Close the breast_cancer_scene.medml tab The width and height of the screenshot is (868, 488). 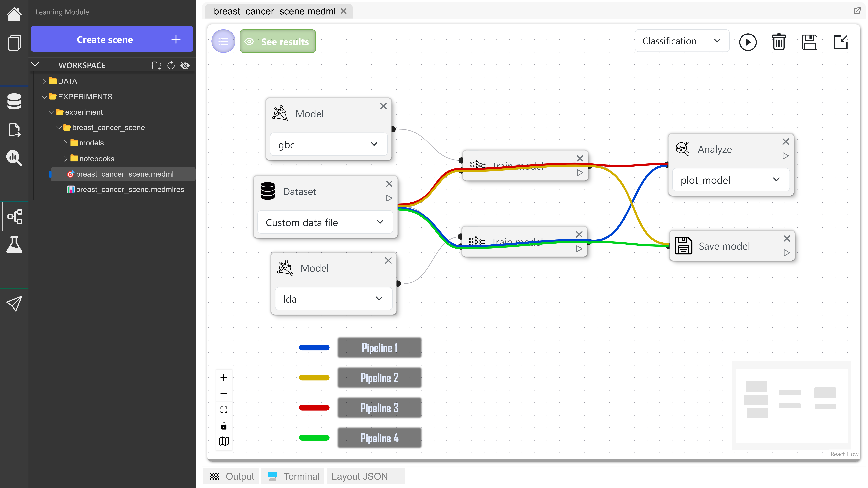[343, 11]
